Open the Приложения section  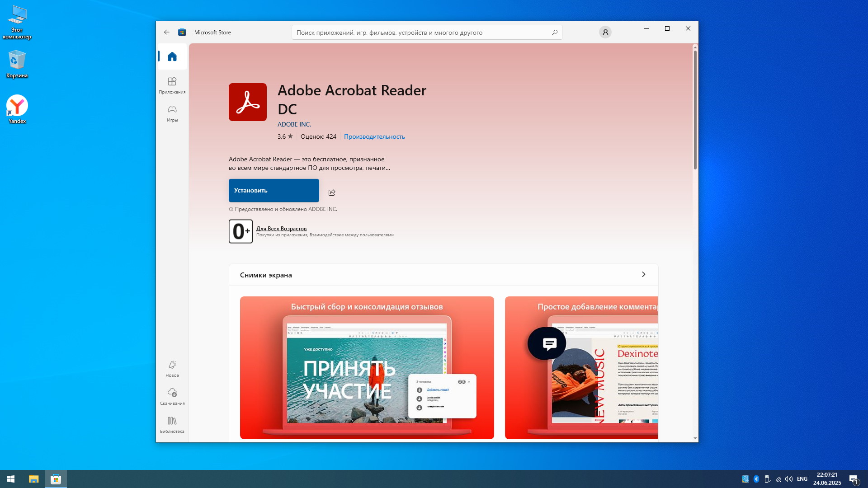[172, 85]
